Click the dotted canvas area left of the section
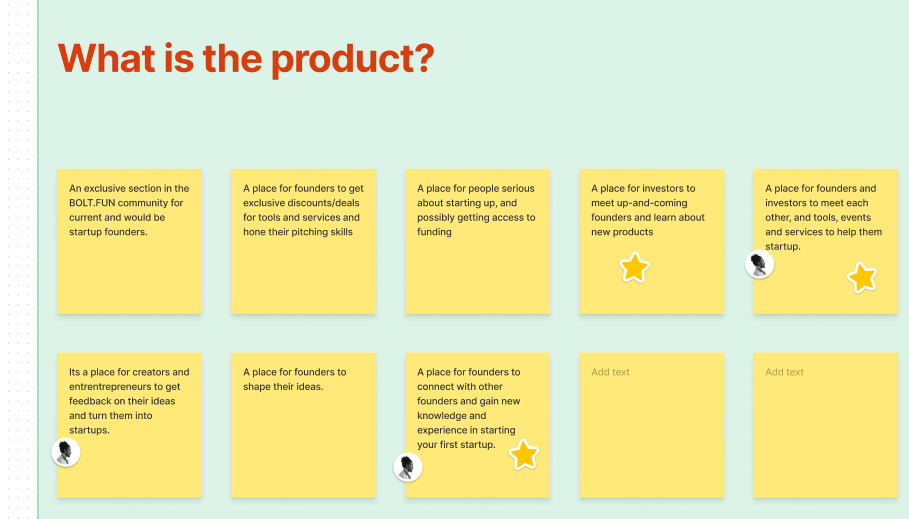The width and height of the screenshot is (909, 519). [x=19, y=261]
